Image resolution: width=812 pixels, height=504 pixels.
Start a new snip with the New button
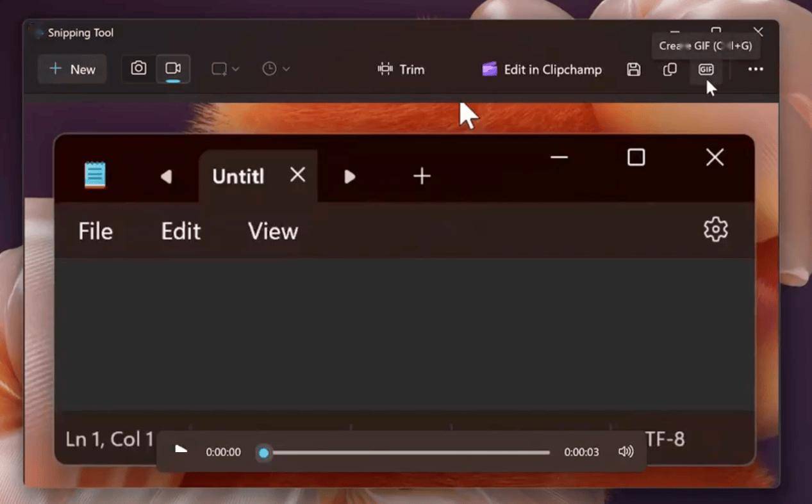pyautogui.click(x=72, y=69)
